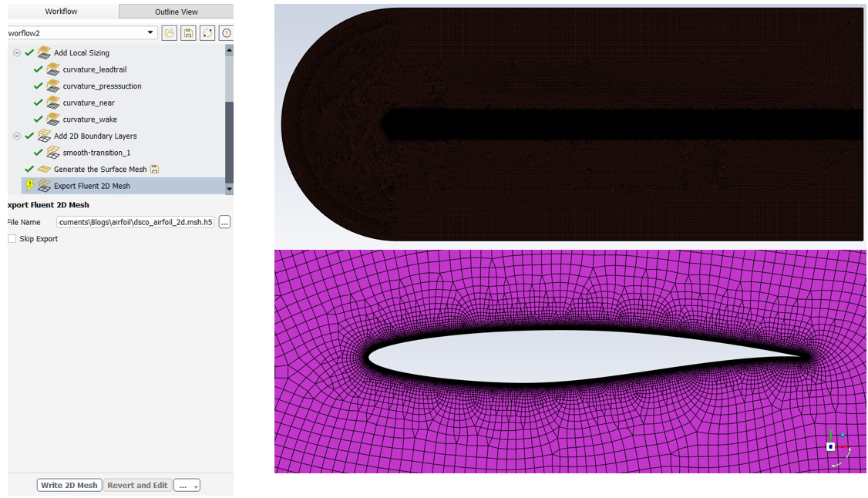Select the smooth-transition_1 boundary layer task
Screen dimensions: 868x498
96,152
